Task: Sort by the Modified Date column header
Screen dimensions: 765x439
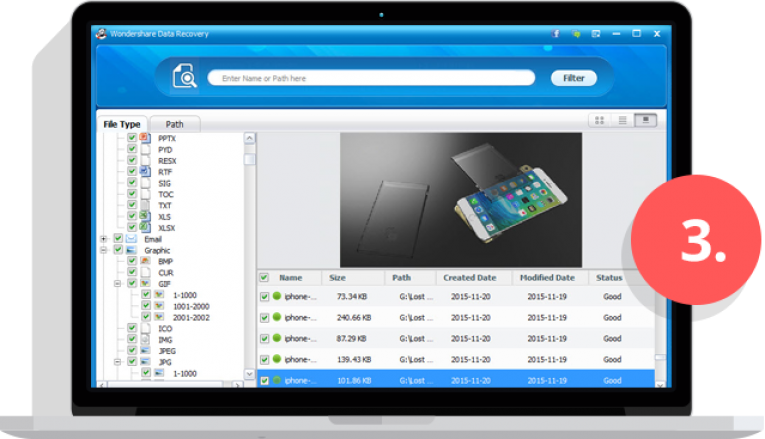Action: click(547, 278)
